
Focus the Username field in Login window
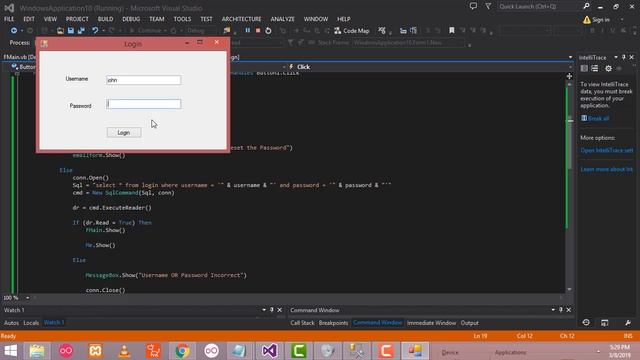143,80
